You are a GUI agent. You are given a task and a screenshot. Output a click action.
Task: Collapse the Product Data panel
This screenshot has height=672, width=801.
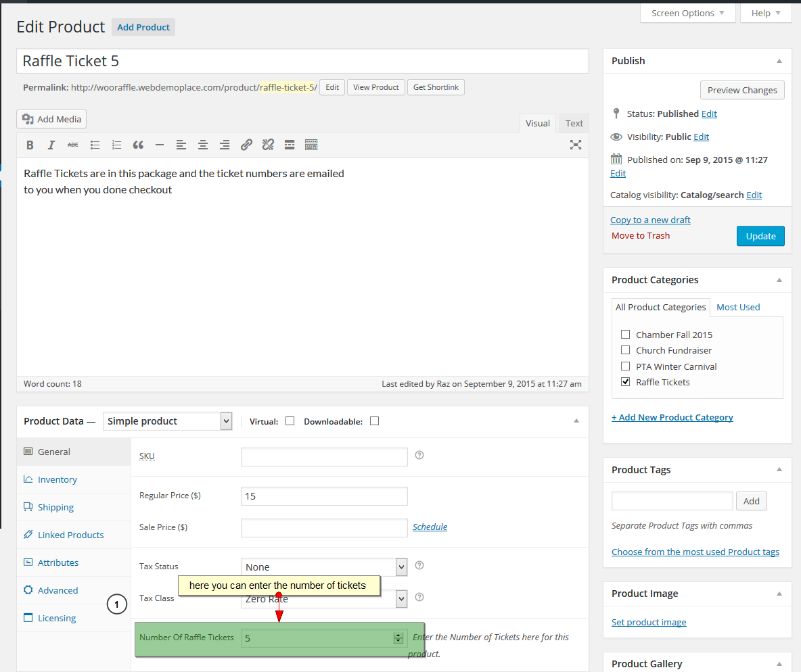[576, 421]
